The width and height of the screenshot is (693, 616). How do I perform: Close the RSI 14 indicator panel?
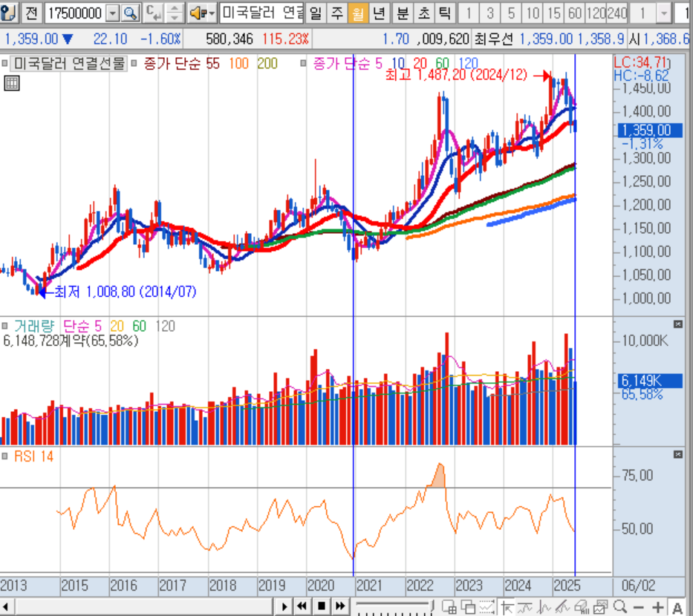pos(677,454)
